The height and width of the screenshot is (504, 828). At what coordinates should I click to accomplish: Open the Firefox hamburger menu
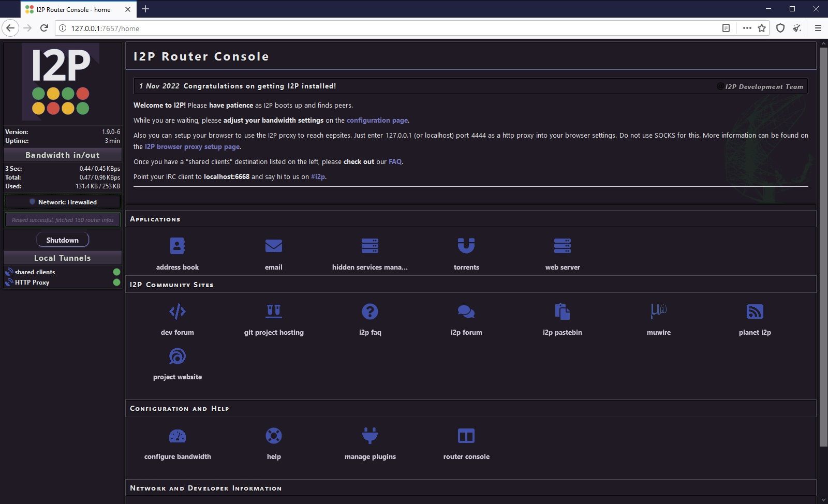tap(818, 28)
